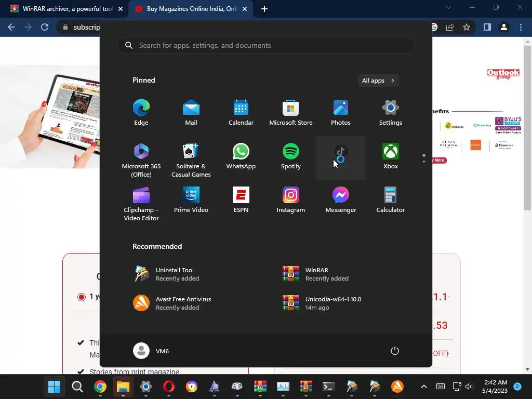Launch the Xbox app
This screenshot has height=399, width=532.
(391, 157)
